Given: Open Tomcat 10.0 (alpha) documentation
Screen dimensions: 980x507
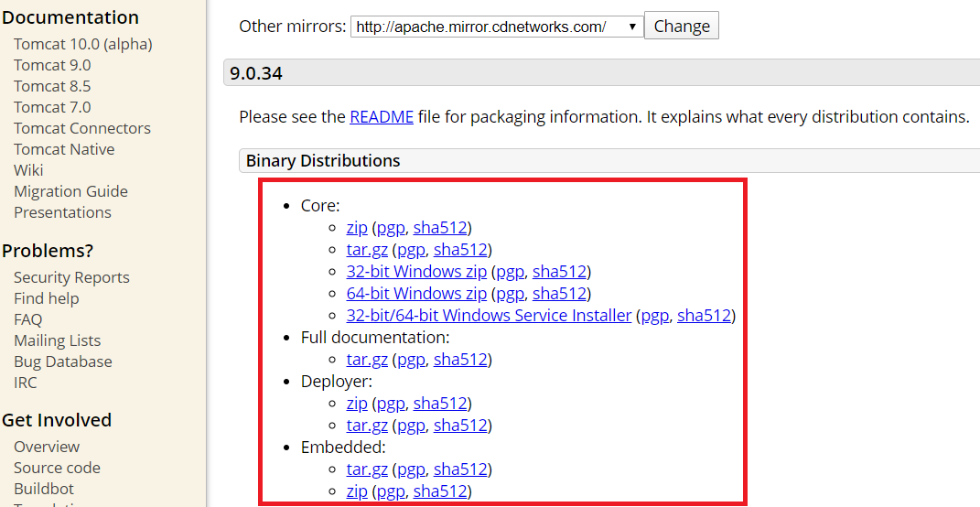Looking at the screenshot, I should pos(83,45).
